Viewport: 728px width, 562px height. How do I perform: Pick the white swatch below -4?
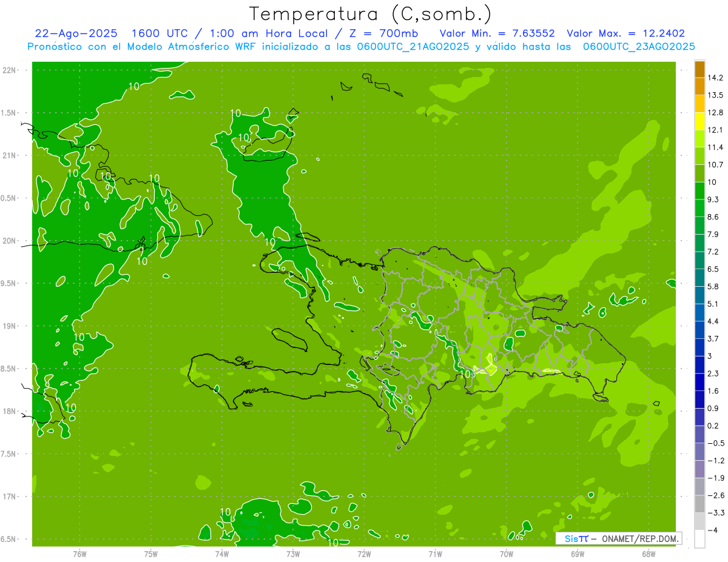point(699,539)
